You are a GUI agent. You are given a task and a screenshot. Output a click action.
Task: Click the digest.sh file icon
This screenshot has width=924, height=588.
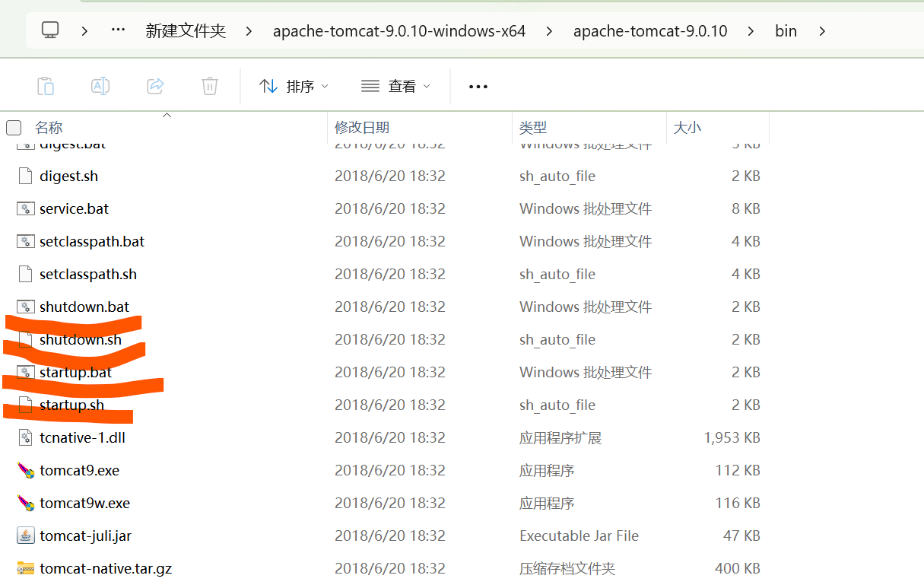click(26, 176)
